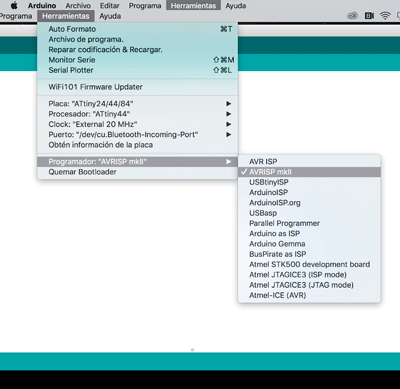Click the camera-shaped recorder status icon
The width and height of the screenshot is (400, 389).
369,16
